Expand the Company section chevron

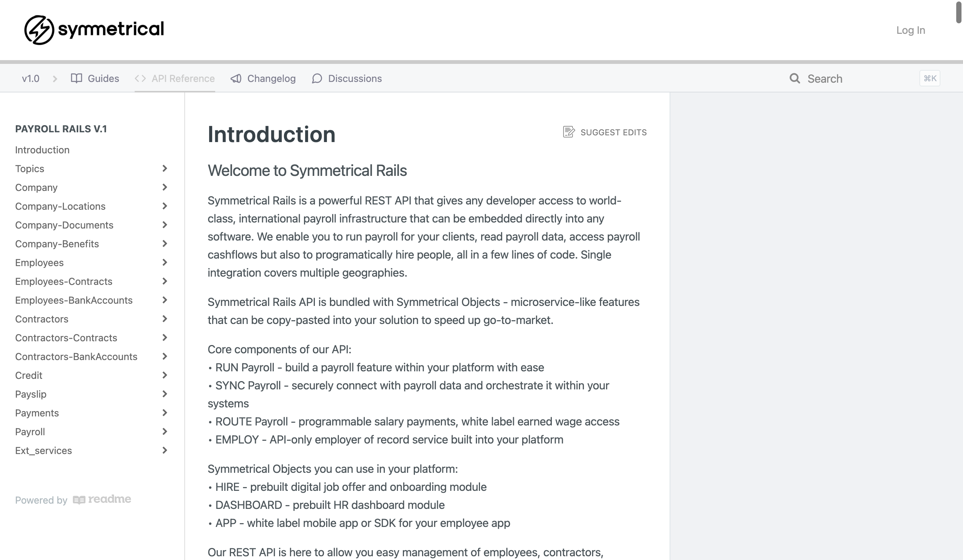pos(165,187)
